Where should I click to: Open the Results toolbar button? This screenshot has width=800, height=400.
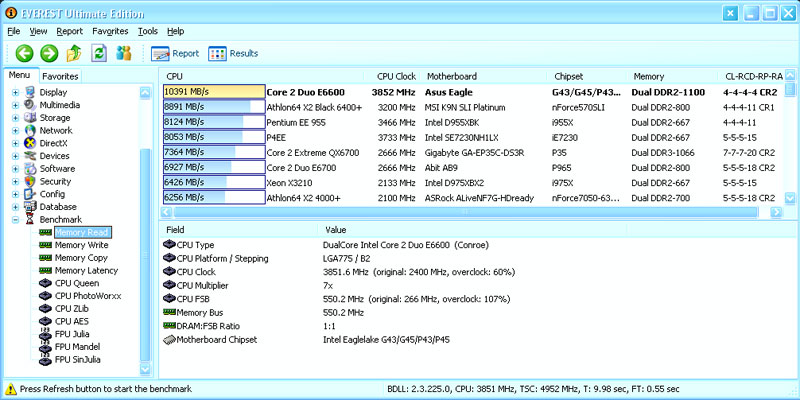tap(233, 54)
